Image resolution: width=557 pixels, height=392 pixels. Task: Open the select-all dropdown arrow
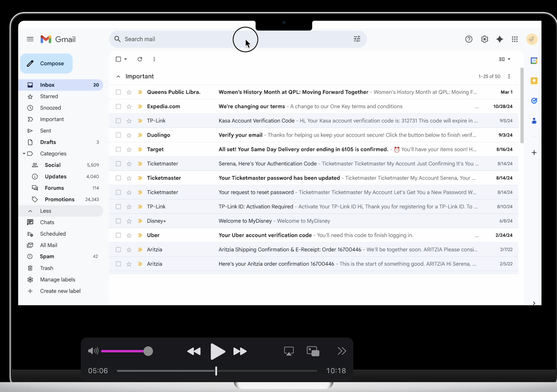pyautogui.click(x=126, y=59)
